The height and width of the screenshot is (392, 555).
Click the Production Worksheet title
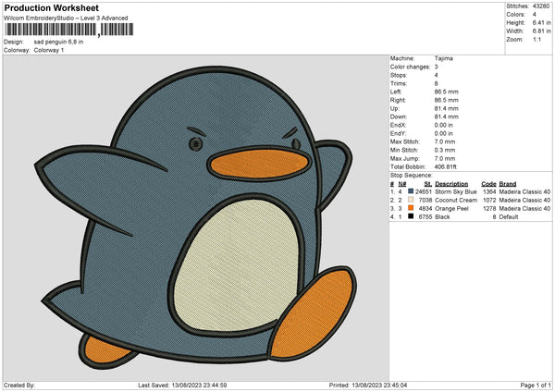51,7
